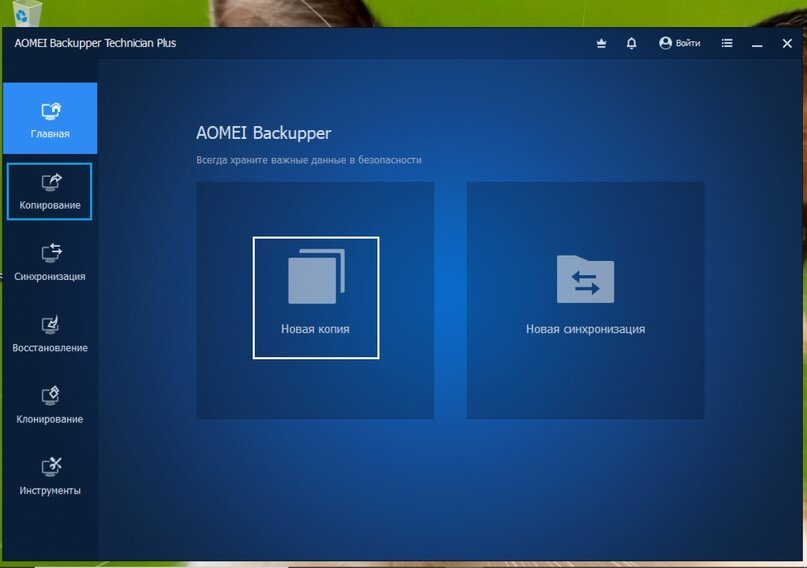Click the Всегда храните важные данные subtitle
This screenshot has width=807, height=568.
click(x=309, y=160)
